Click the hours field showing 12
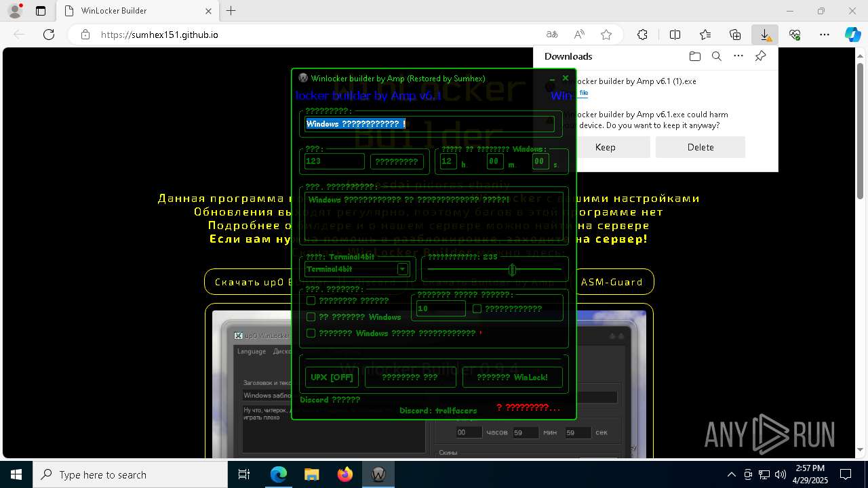The image size is (868, 488). point(448,161)
